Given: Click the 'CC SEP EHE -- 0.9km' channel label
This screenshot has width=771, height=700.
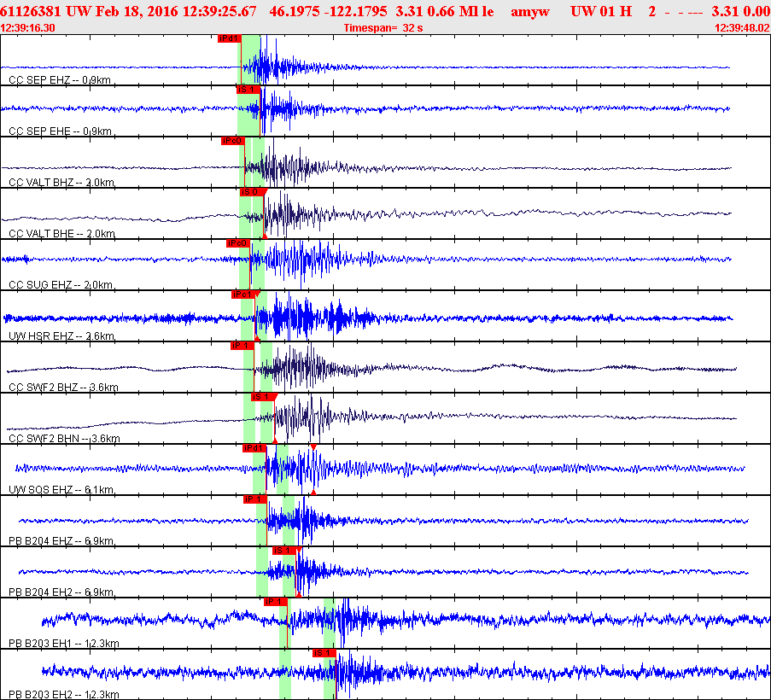Looking at the screenshot, I should click(60, 131).
